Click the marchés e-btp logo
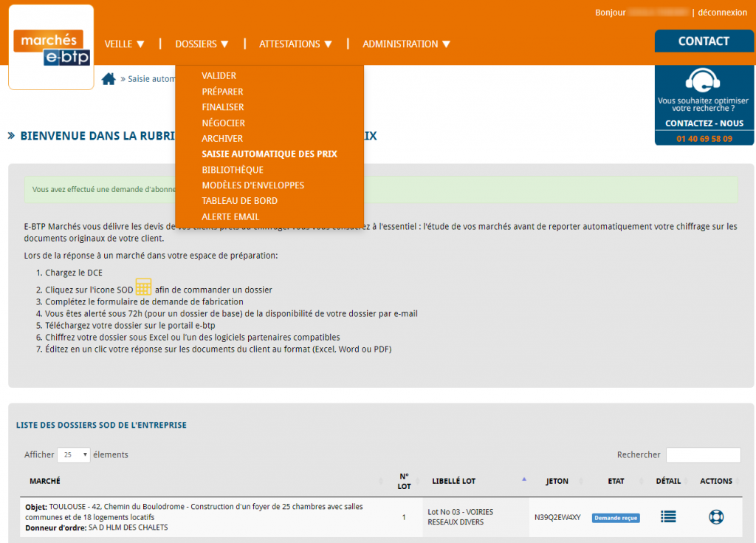This screenshot has height=543, width=756. tap(51, 47)
